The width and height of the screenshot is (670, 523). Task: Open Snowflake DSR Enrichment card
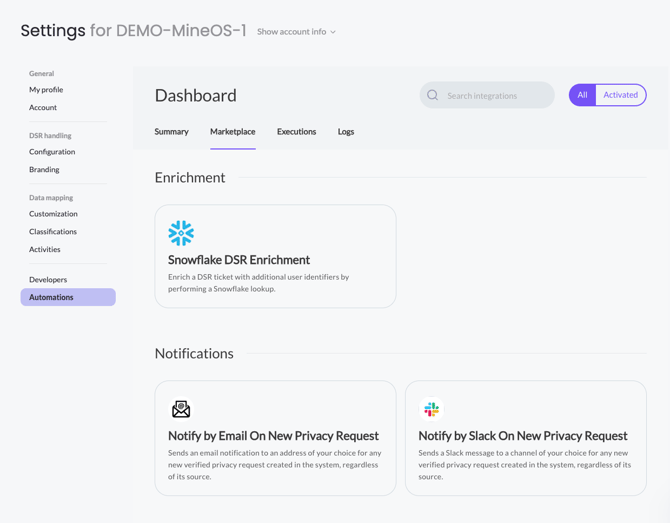275,257
